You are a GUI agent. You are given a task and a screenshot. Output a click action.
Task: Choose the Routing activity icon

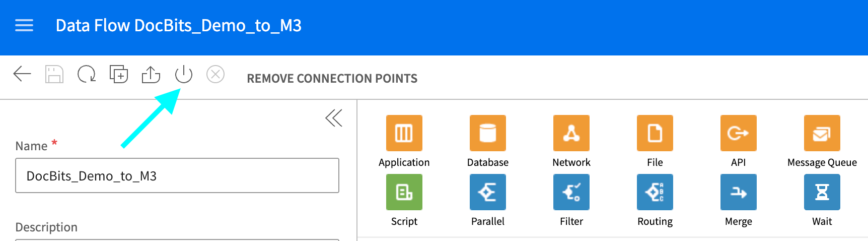pos(655,192)
